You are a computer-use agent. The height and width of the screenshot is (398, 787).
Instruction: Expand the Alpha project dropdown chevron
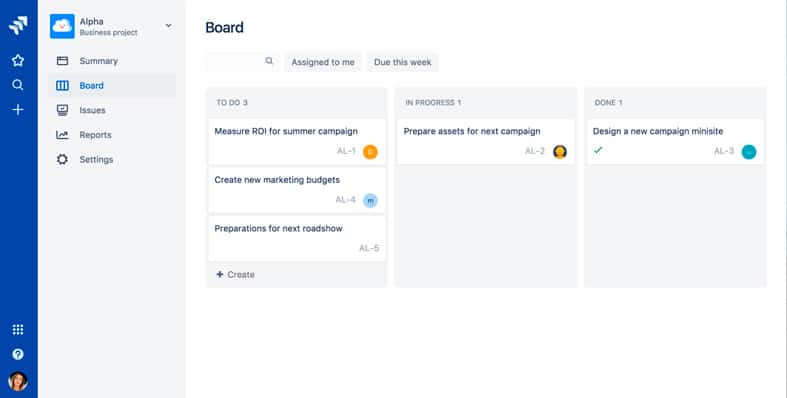pyautogui.click(x=169, y=26)
